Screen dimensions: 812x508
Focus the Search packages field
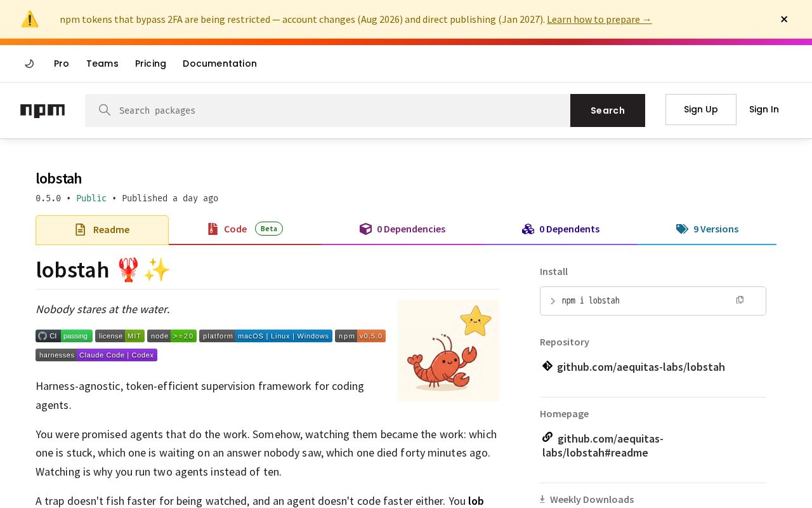[327, 110]
